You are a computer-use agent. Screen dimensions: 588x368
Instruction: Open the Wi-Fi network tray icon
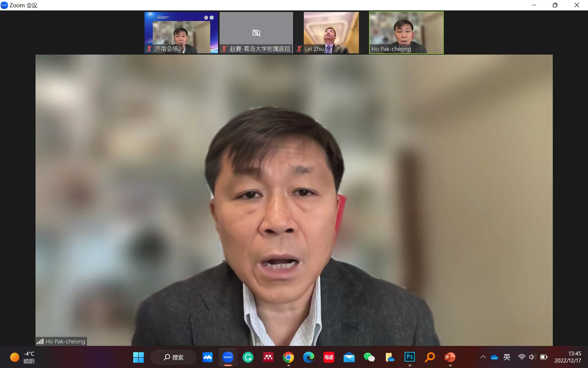522,357
